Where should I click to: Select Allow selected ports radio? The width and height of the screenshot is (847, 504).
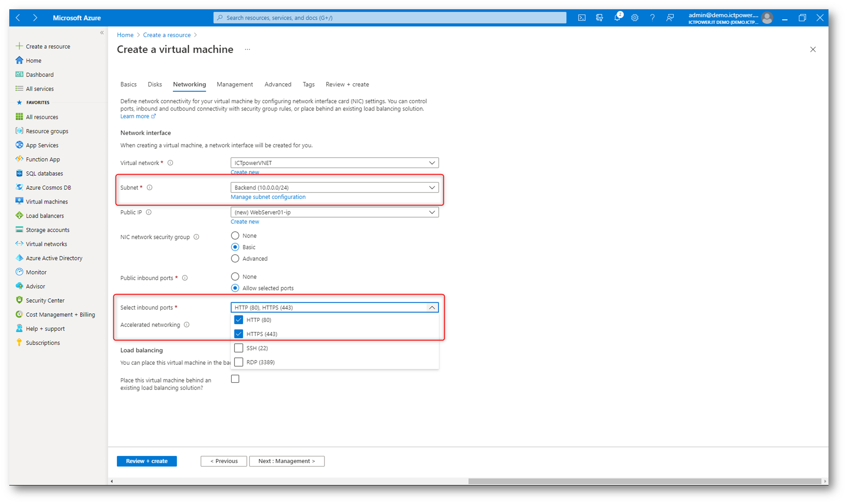[x=235, y=288]
